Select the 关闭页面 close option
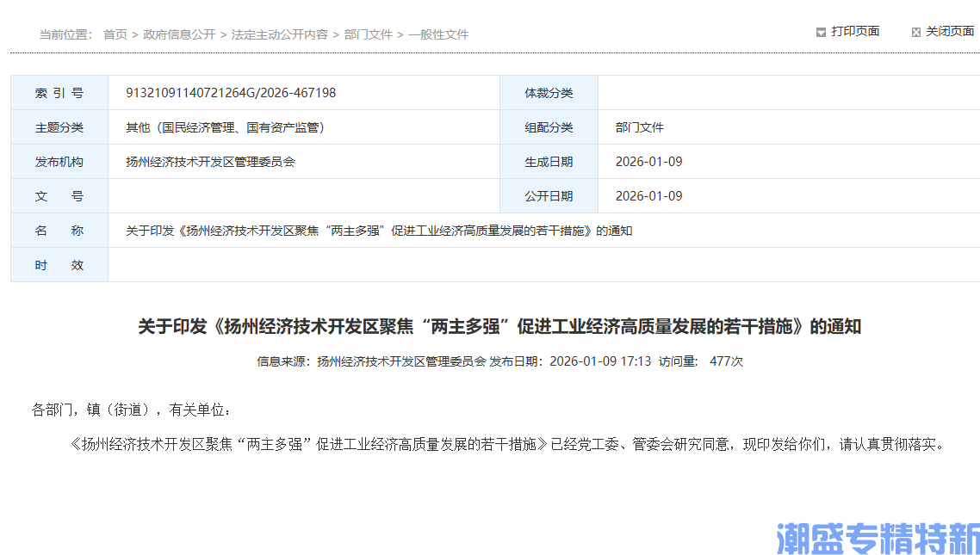 [x=949, y=31]
